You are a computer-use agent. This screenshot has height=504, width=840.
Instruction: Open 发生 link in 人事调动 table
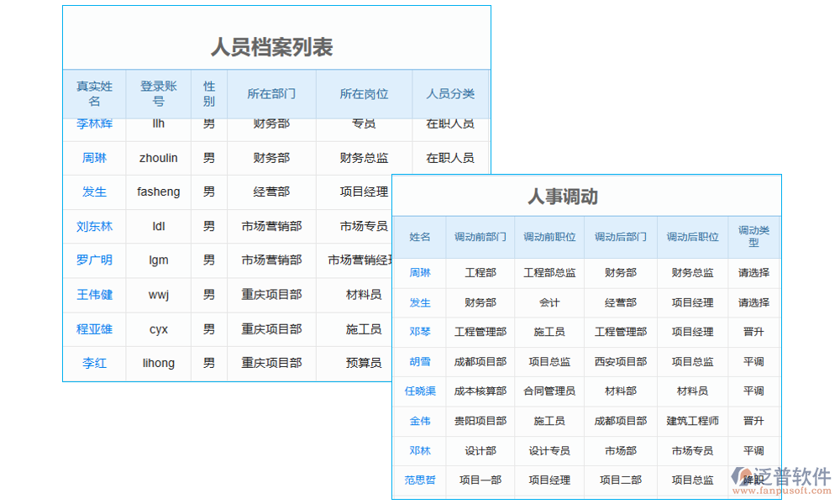[x=420, y=302]
